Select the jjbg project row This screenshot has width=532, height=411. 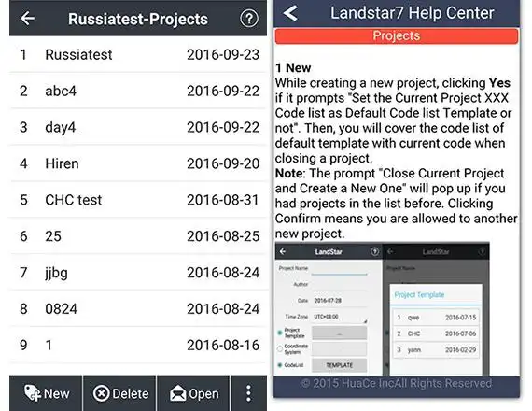138,273
